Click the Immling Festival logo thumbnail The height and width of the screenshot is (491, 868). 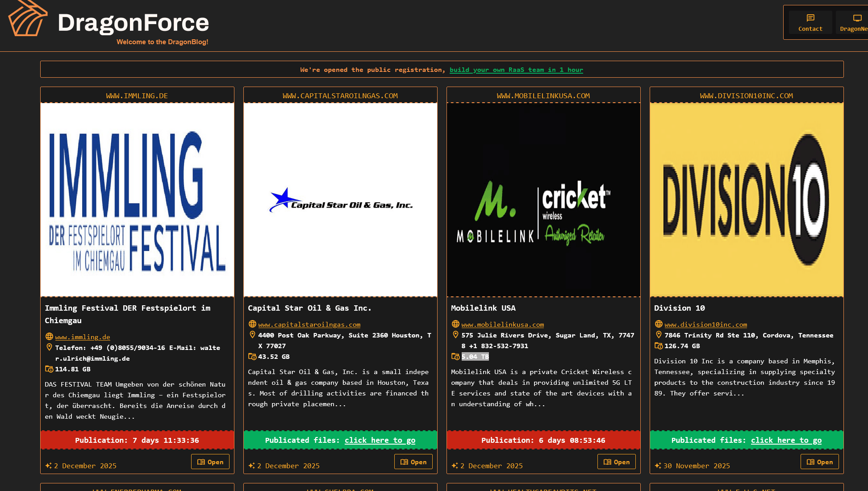137,200
